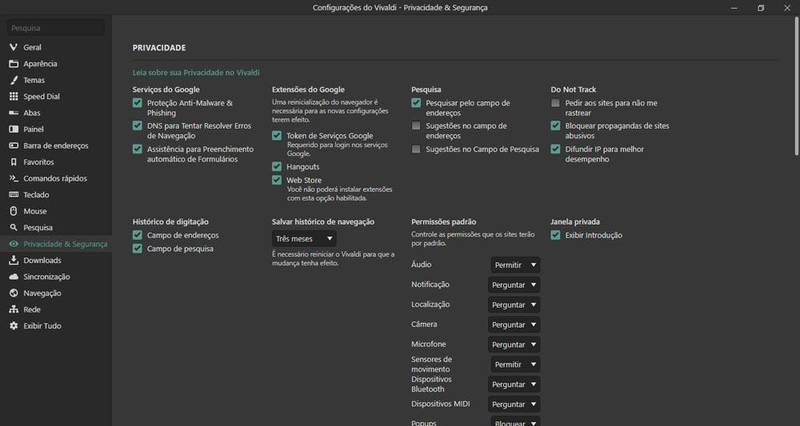Click the Barra de endereços icon

pos(14,145)
